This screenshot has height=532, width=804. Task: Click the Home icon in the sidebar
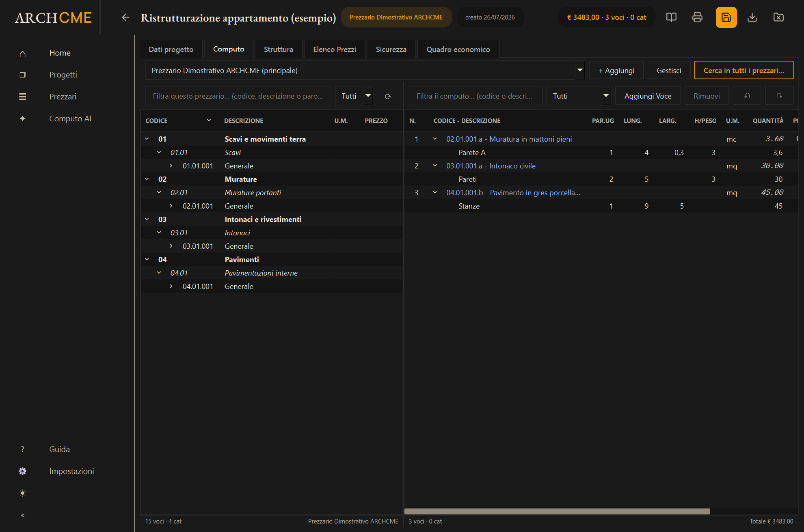(x=23, y=53)
